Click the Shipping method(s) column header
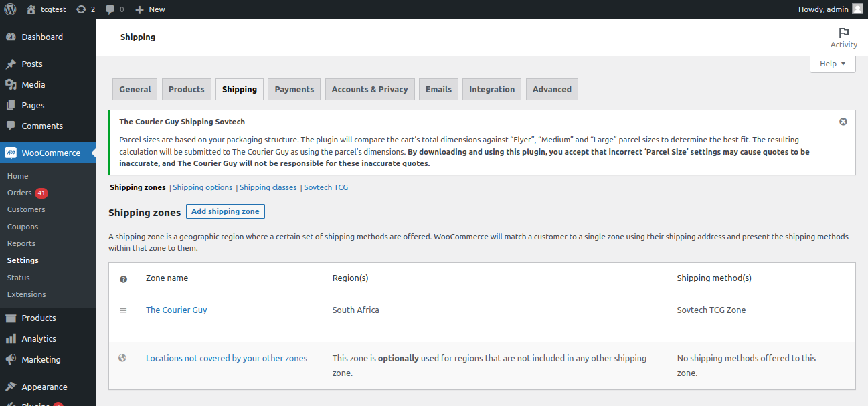868x406 pixels. coord(714,278)
